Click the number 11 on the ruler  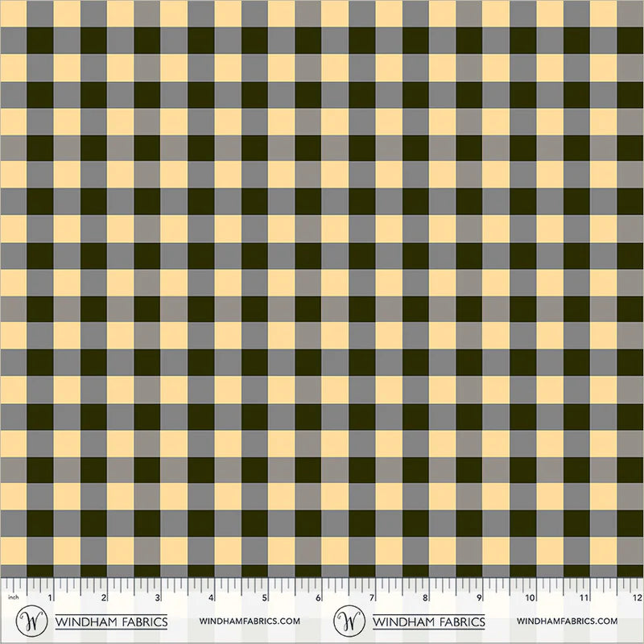pyautogui.click(x=584, y=597)
